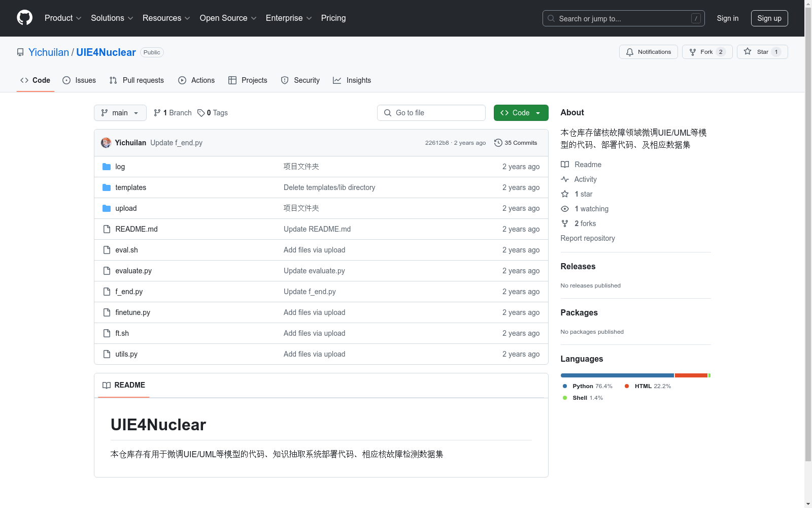Click the book icon next to Readme
Image resolution: width=812 pixels, height=508 pixels.
(565, 165)
